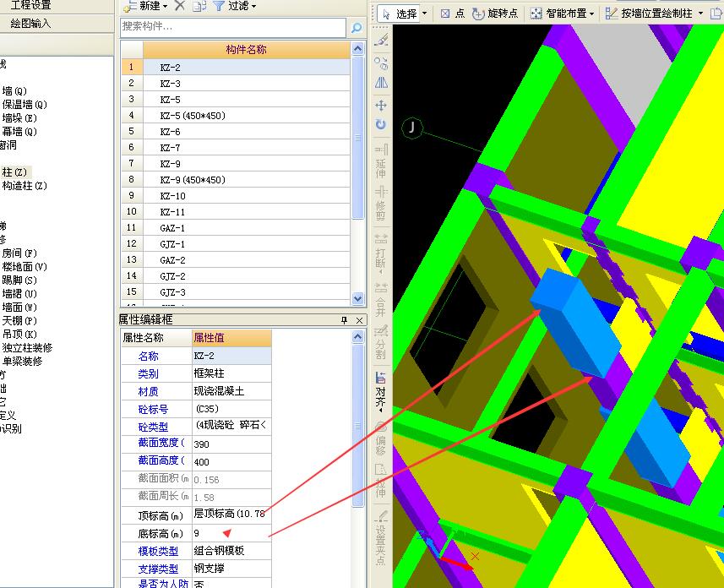Click the 顶标高 value cell
724x588 pixels.
click(x=231, y=514)
